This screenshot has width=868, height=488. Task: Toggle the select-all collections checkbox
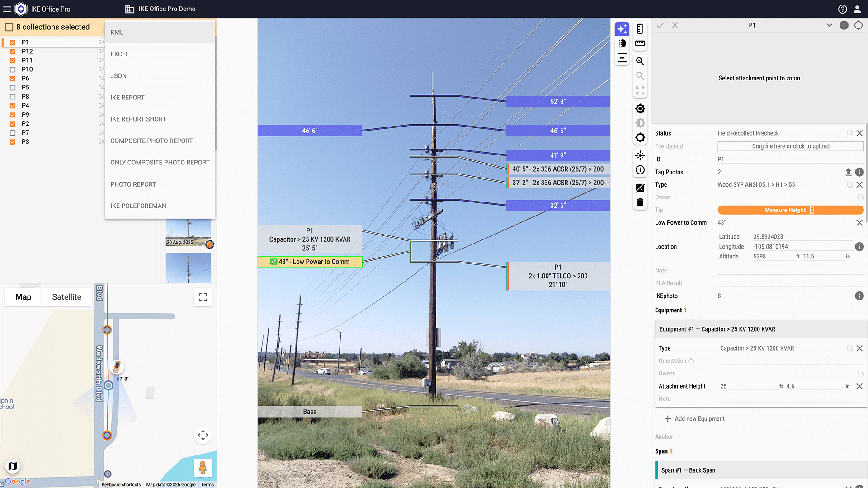click(9, 27)
